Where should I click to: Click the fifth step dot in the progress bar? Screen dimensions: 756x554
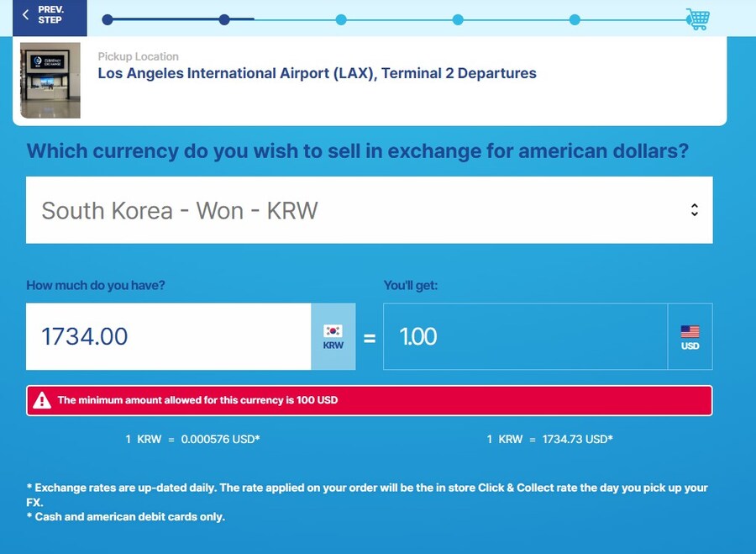[574, 19]
